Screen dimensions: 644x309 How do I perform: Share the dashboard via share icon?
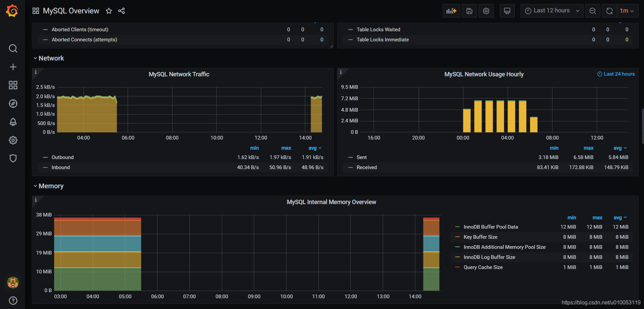(121, 11)
